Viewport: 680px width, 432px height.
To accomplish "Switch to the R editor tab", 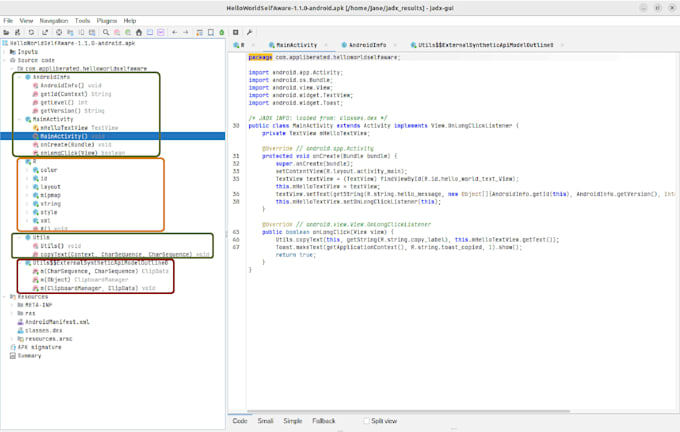I will point(242,45).
